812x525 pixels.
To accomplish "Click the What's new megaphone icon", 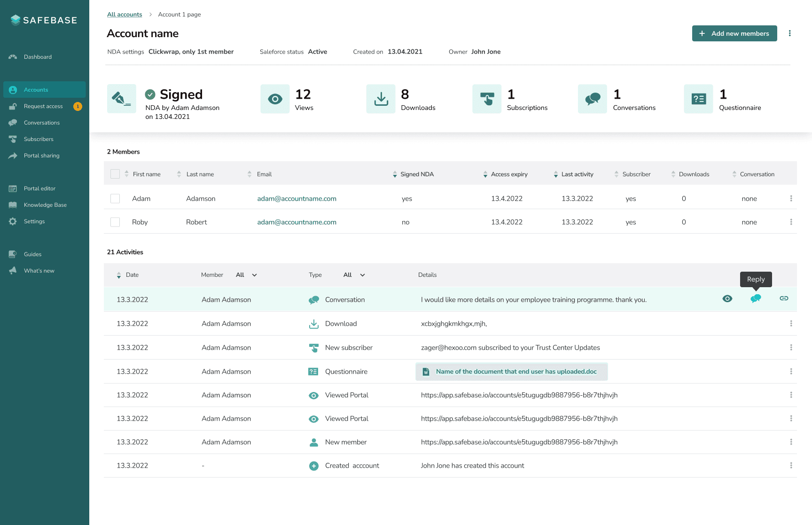I will tap(13, 271).
